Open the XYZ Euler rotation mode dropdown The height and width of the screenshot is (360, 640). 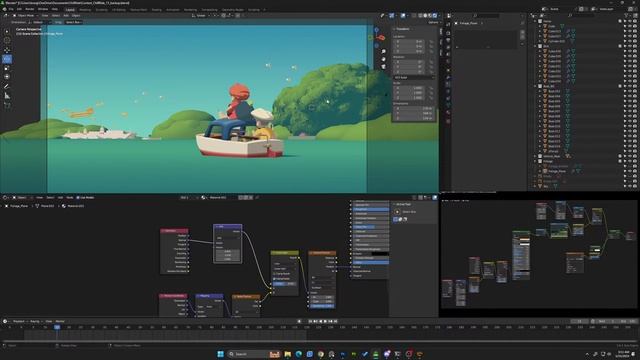click(413, 77)
